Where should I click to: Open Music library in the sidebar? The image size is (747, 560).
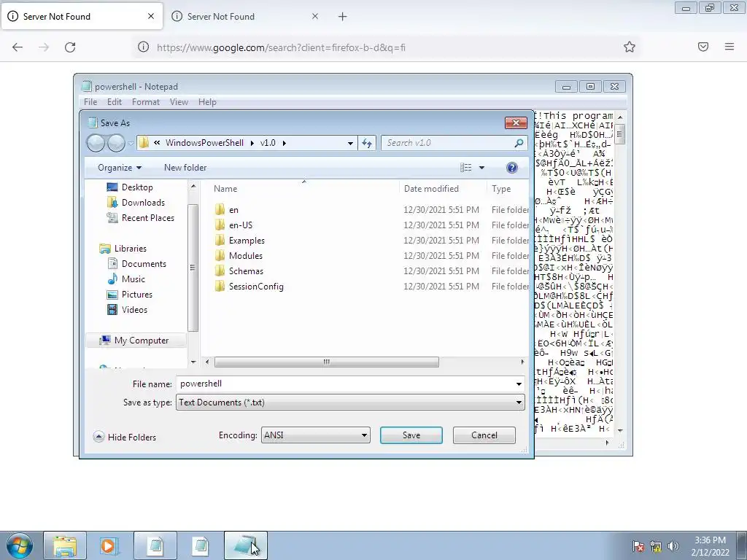[133, 279]
